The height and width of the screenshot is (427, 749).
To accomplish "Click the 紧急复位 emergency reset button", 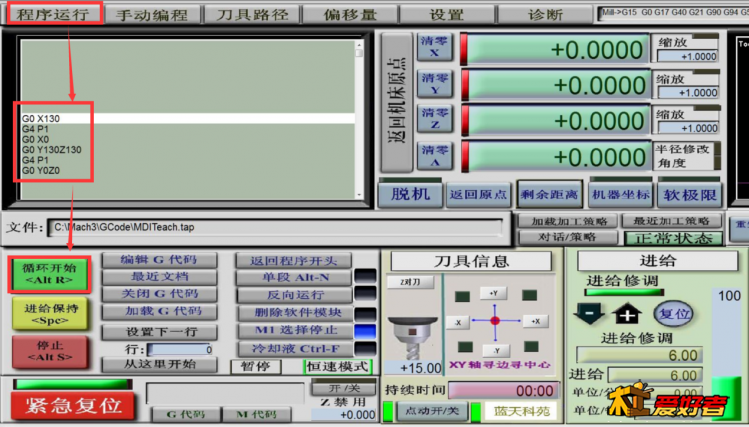I will click(73, 406).
